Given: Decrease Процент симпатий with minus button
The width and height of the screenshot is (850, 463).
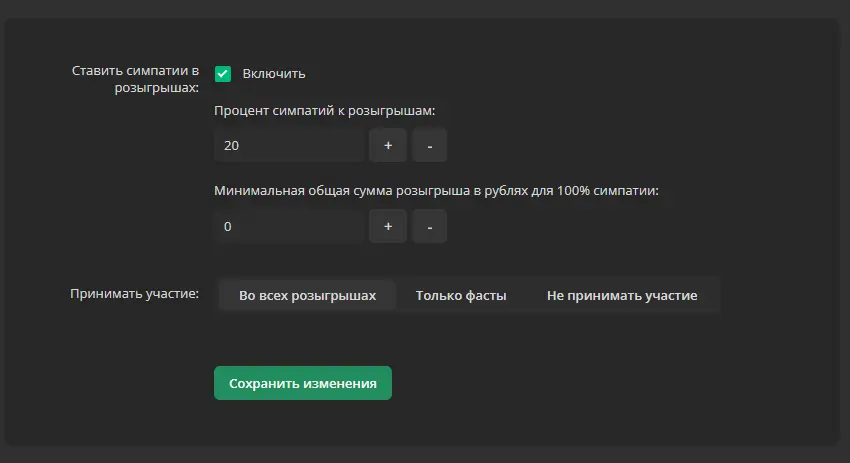Looking at the screenshot, I should (x=429, y=145).
